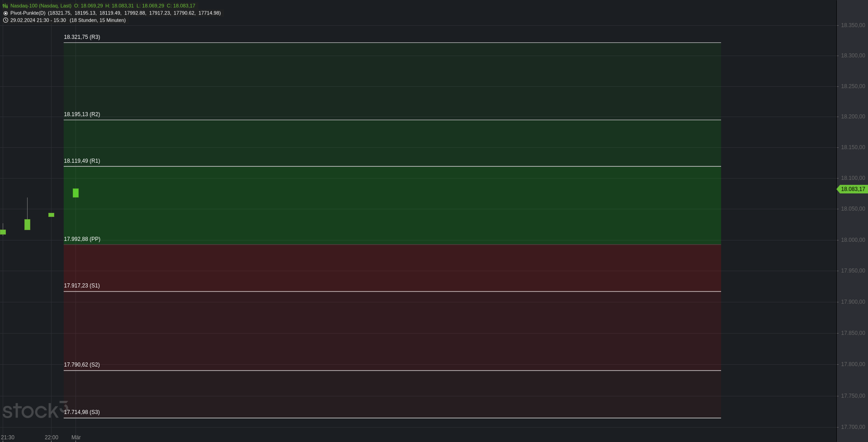The width and height of the screenshot is (868, 442).
Task: Click the latest green candle near 18.083
Action: [75, 193]
